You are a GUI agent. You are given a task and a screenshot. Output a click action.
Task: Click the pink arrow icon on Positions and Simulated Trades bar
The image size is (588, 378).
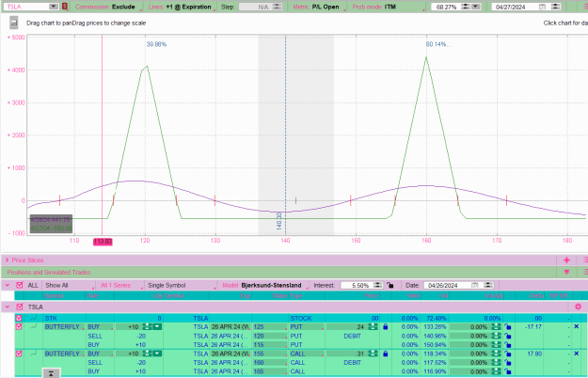coord(566,272)
